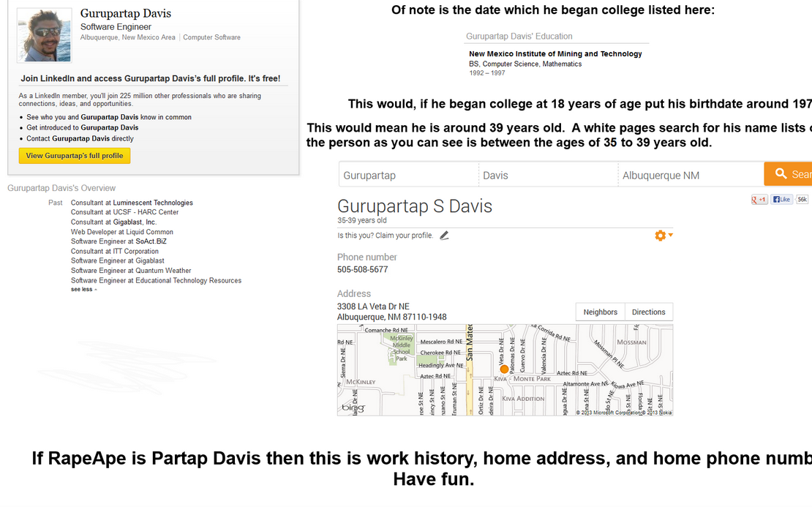Viewport: 812px width, 507px height.
Task: Click 'Albuquerque, New Mexico Area' location text
Action: tap(127, 37)
